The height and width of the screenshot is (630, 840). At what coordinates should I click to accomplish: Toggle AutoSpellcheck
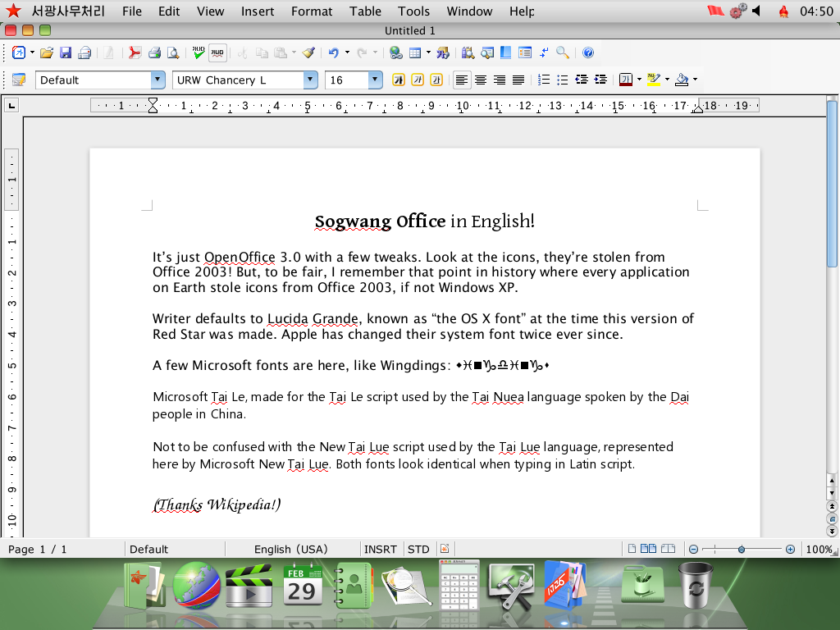(217, 52)
